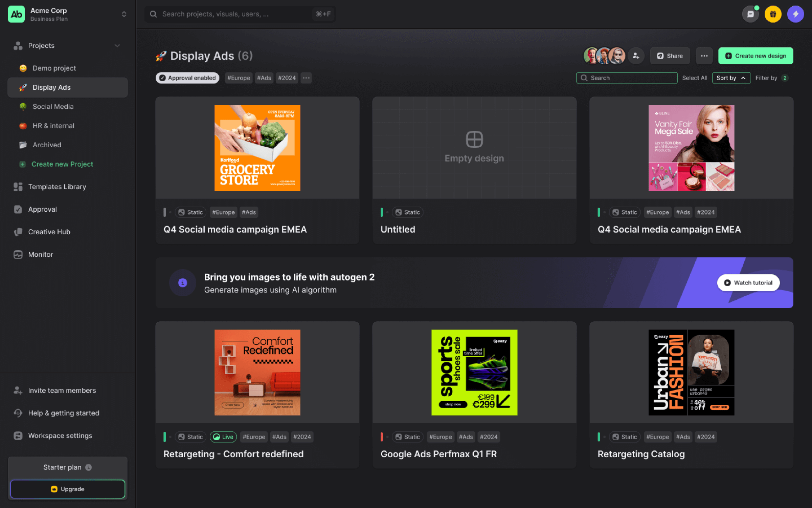Click red status bar on Google Ads card

(382, 437)
